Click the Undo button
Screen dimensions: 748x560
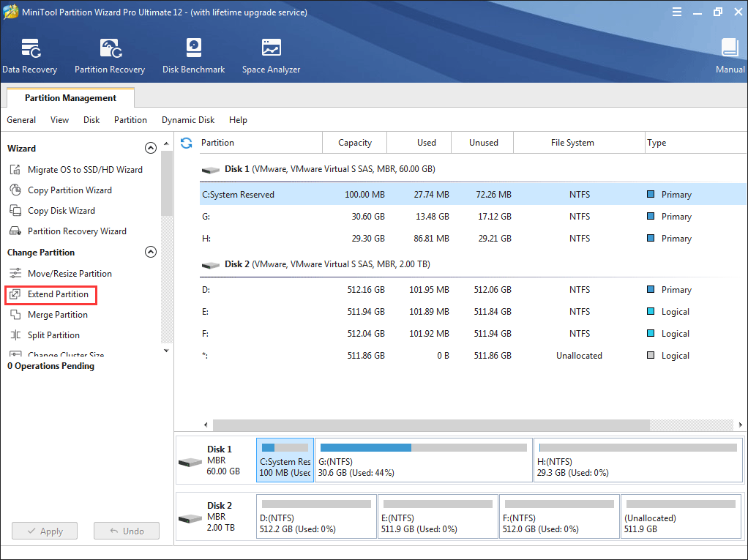[127, 531]
